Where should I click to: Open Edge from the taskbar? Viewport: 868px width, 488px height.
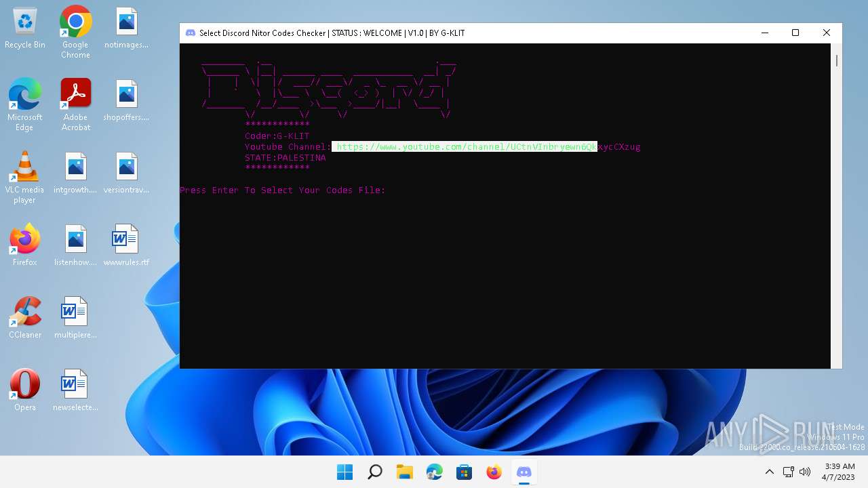[x=435, y=472]
